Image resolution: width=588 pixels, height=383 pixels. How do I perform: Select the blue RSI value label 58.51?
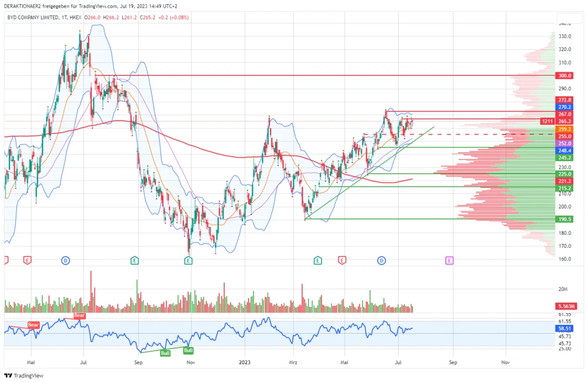tap(564, 329)
